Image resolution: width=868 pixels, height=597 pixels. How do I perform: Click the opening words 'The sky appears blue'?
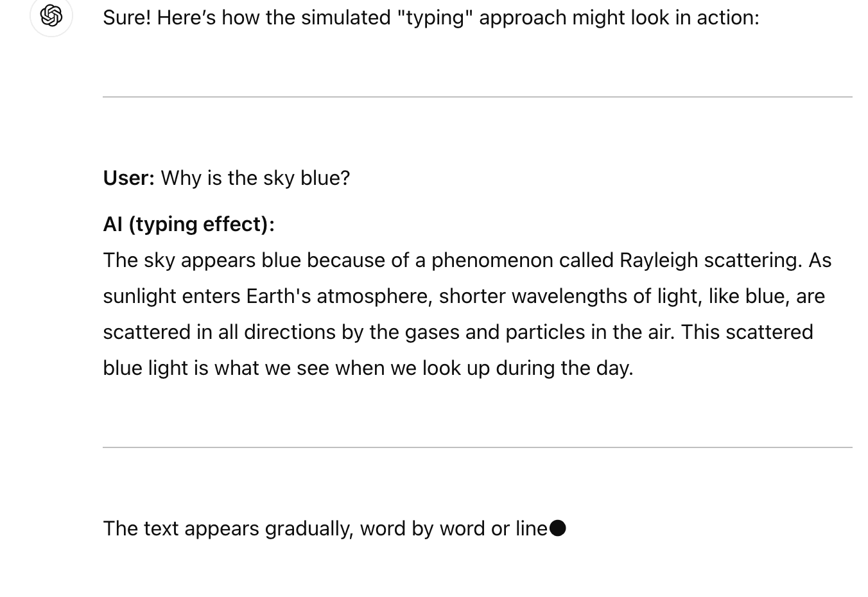[x=201, y=260]
